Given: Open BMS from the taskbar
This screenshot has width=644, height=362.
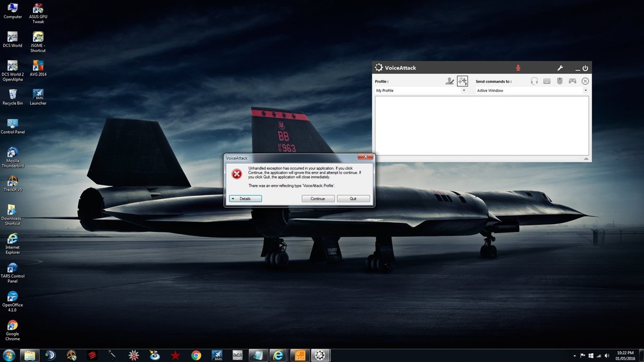Looking at the screenshot, I should tap(217, 355).
